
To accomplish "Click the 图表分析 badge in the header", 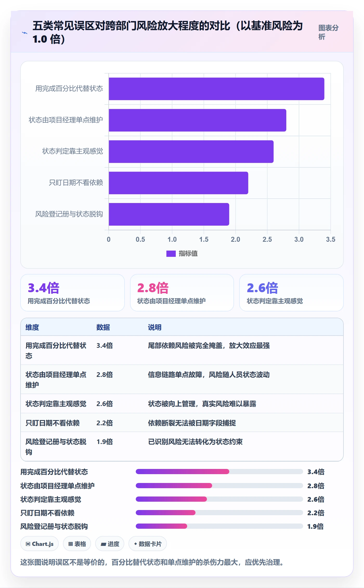I will (x=328, y=32).
